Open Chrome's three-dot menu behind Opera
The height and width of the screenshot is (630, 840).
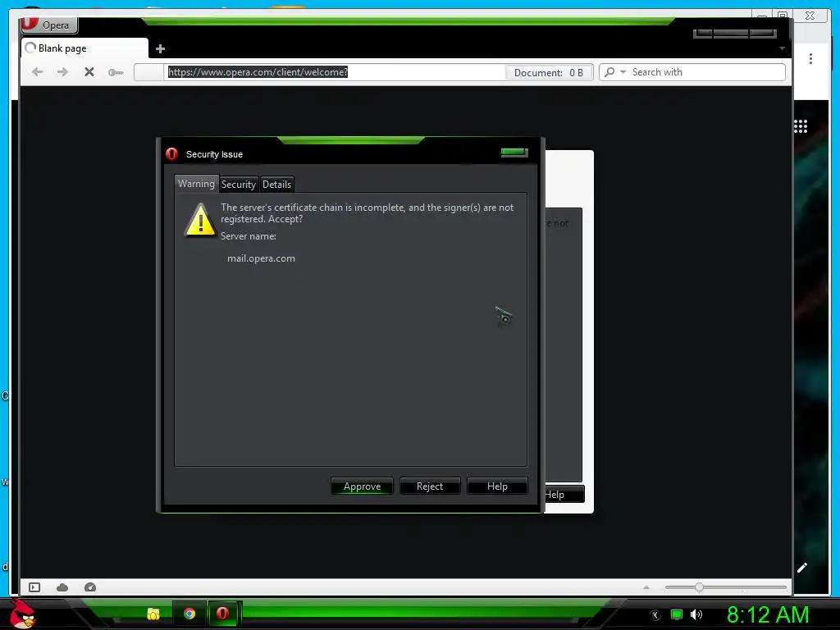pos(810,58)
